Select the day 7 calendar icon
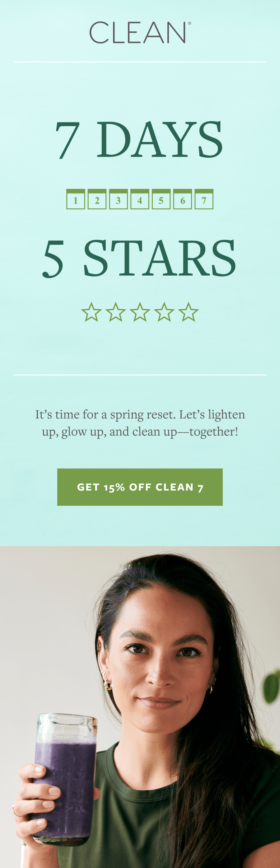280x868 pixels. (204, 199)
